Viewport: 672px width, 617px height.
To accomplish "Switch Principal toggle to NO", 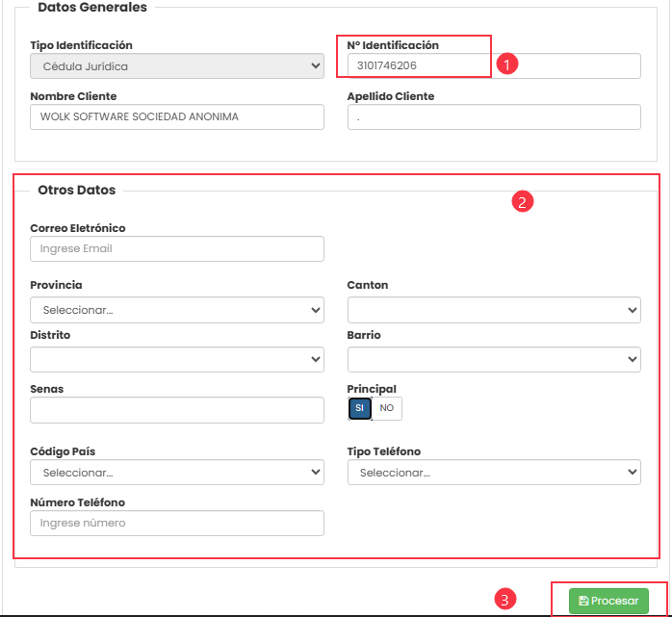I will (387, 408).
